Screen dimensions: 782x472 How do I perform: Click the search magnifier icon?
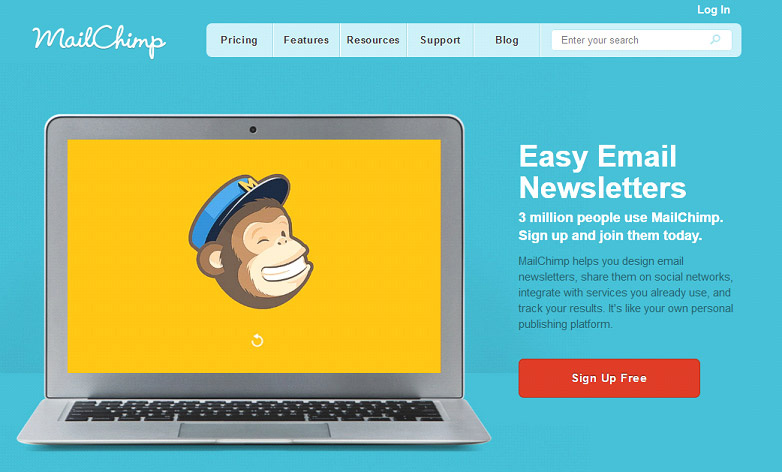click(x=715, y=39)
